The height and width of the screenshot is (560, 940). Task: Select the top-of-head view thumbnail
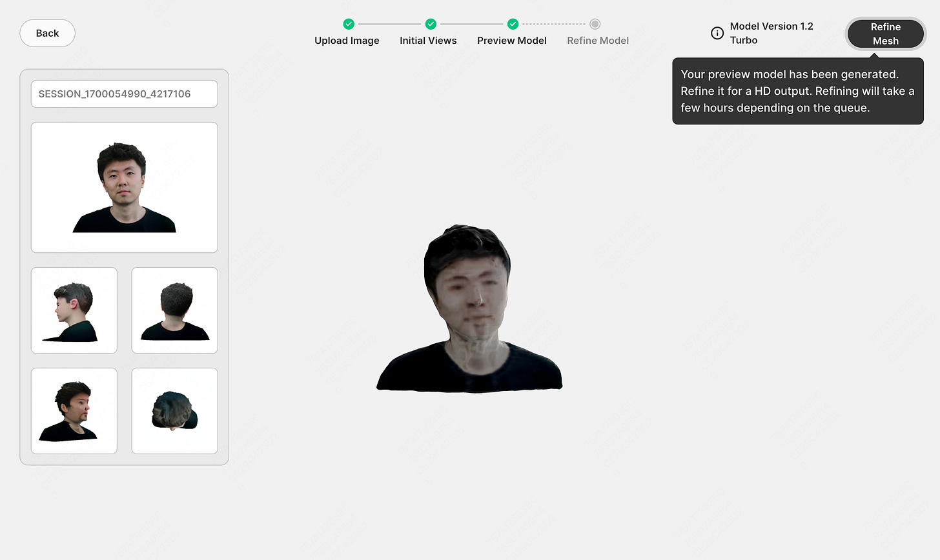(174, 411)
